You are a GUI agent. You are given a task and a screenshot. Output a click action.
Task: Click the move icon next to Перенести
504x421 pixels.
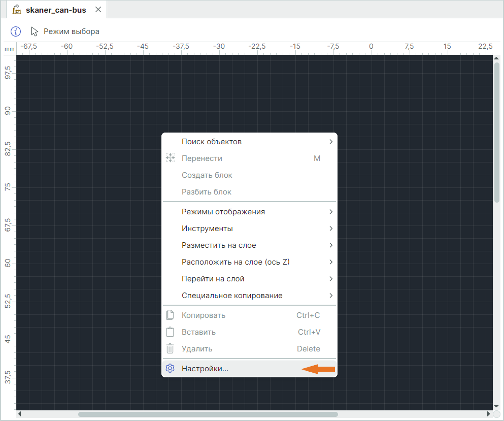click(x=170, y=158)
